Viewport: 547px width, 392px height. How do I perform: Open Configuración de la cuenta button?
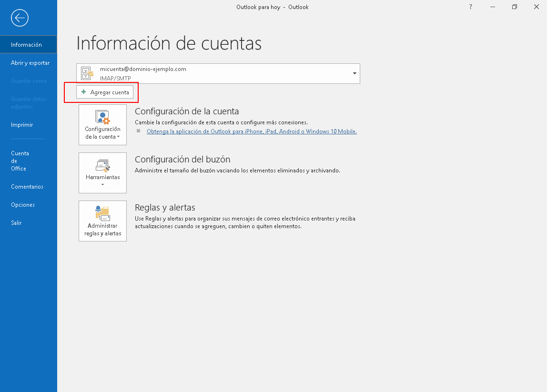pos(102,125)
